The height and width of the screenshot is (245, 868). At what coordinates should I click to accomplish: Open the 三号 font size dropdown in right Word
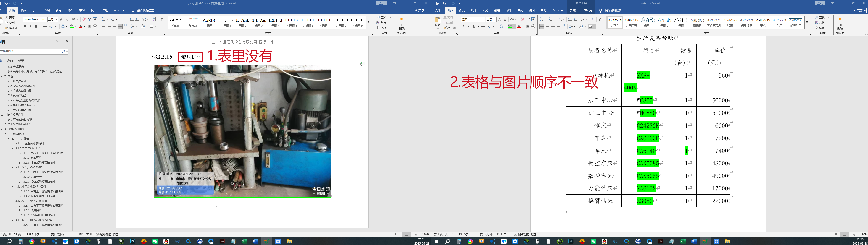(x=495, y=19)
